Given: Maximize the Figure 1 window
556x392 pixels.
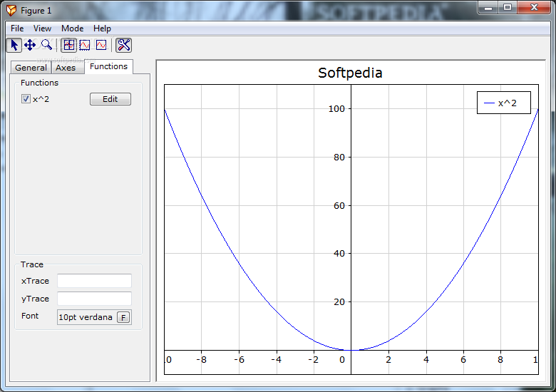Looking at the screenshot, I should pyautogui.click(x=508, y=7).
